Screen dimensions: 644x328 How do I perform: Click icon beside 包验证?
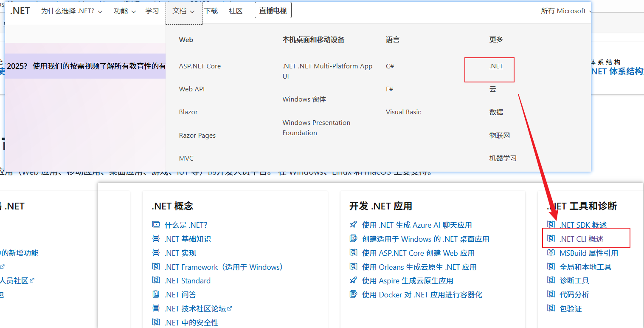click(551, 308)
